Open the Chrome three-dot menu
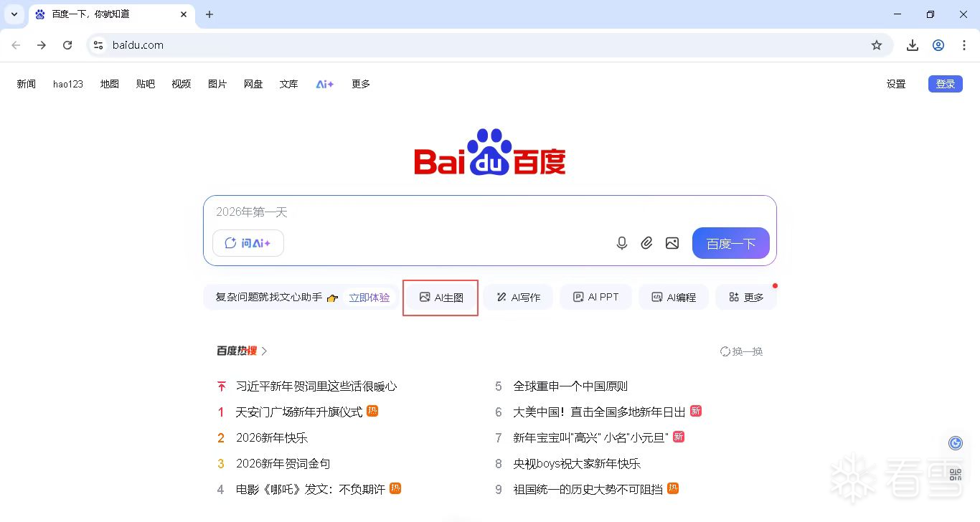980x522 pixels. 964,45
